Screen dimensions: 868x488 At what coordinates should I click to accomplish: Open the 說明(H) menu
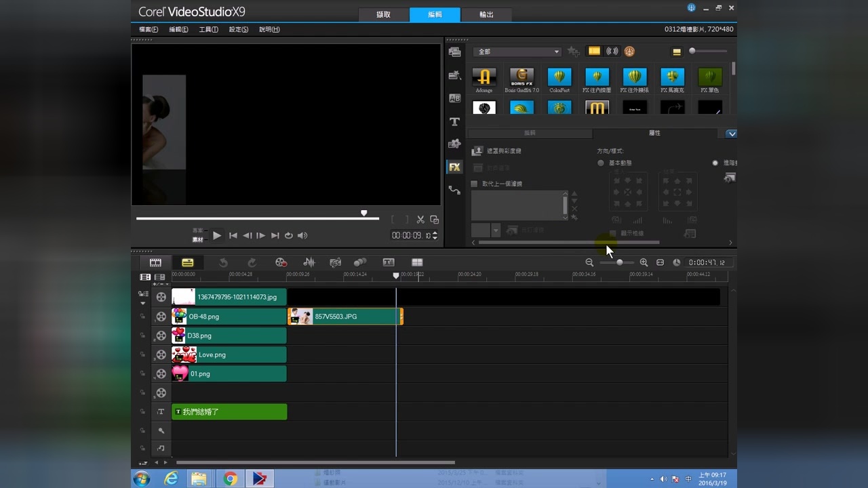coord(269,30)
